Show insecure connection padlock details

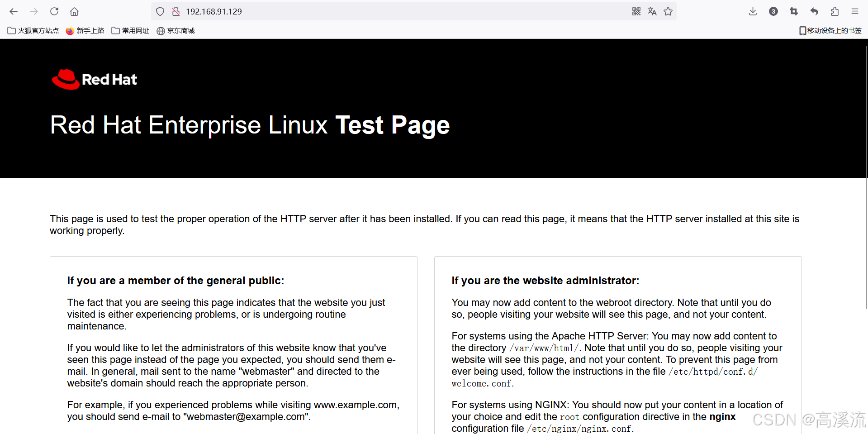[x=176, y=11]
